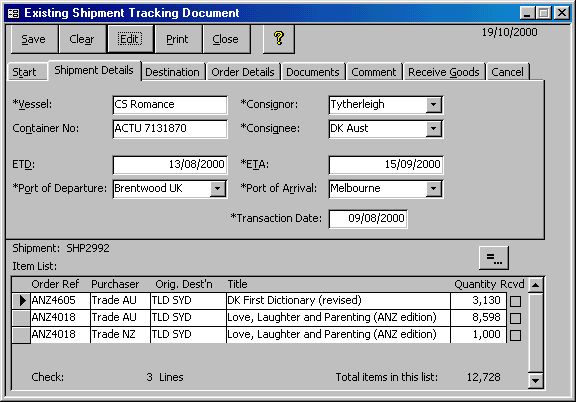Viewport: 576px width, 402px height.
Task: Expand the Port of Departure dropdown
Action: click(x=218, y=189)
